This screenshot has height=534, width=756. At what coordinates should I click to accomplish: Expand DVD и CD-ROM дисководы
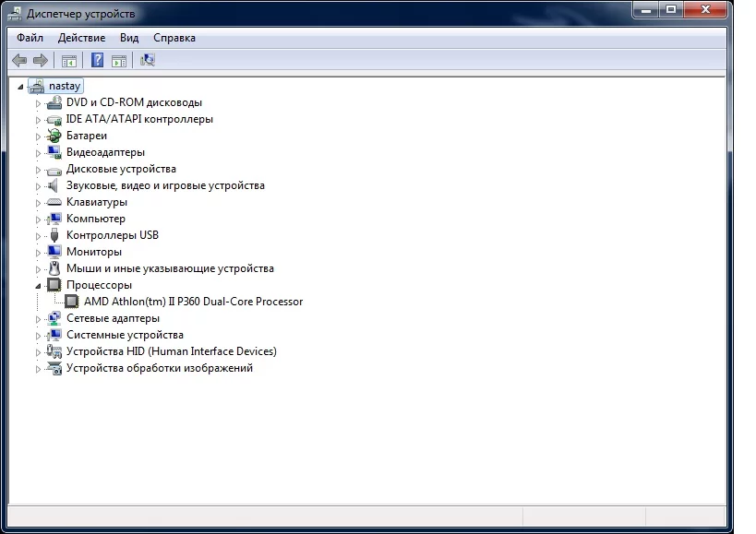[38, 103]
